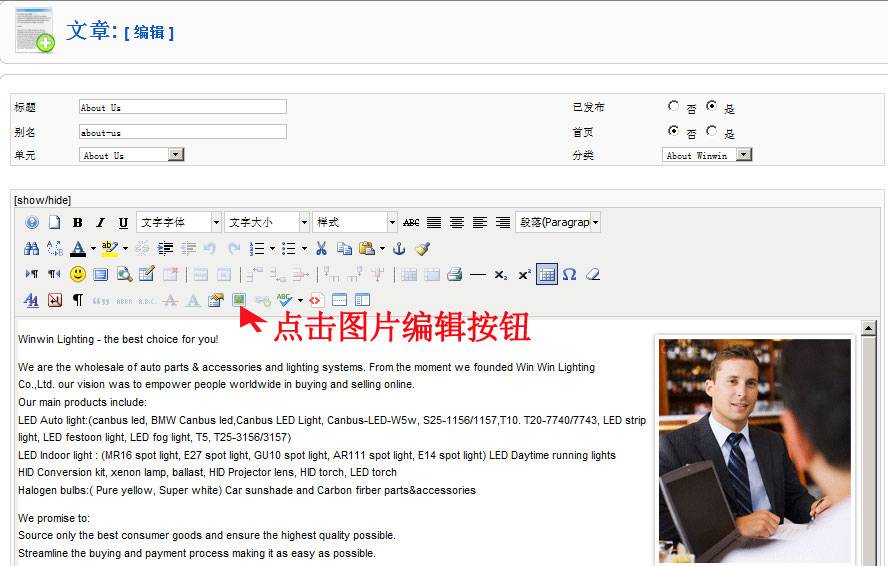The height and width of the screenshot is (566, 888).
Task: Click the businessman photo in the article
Action: coord(755,450)
